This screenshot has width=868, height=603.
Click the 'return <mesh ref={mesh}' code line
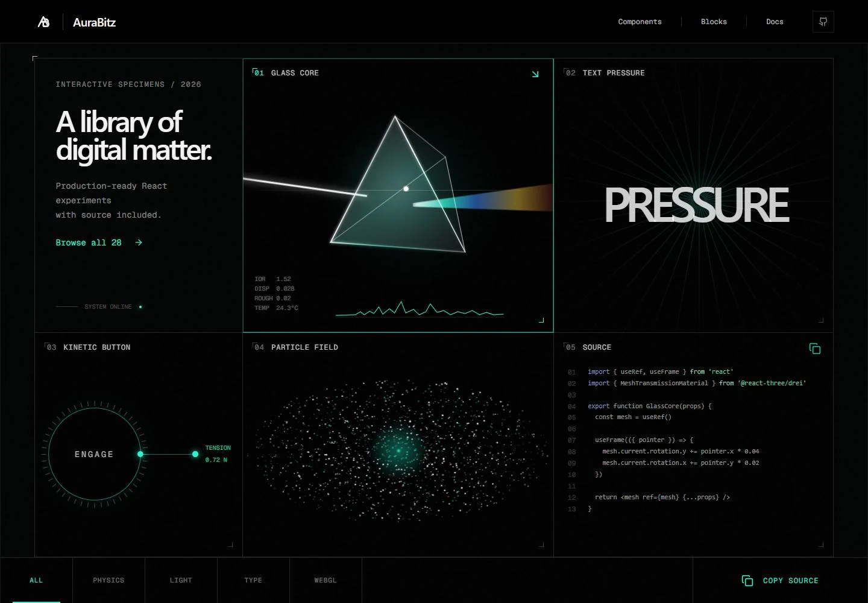click(x=662, y=497)
